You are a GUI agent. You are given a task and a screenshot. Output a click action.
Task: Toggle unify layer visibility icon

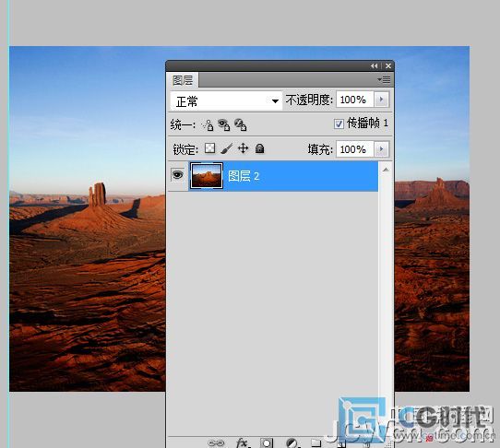[224, 124]
